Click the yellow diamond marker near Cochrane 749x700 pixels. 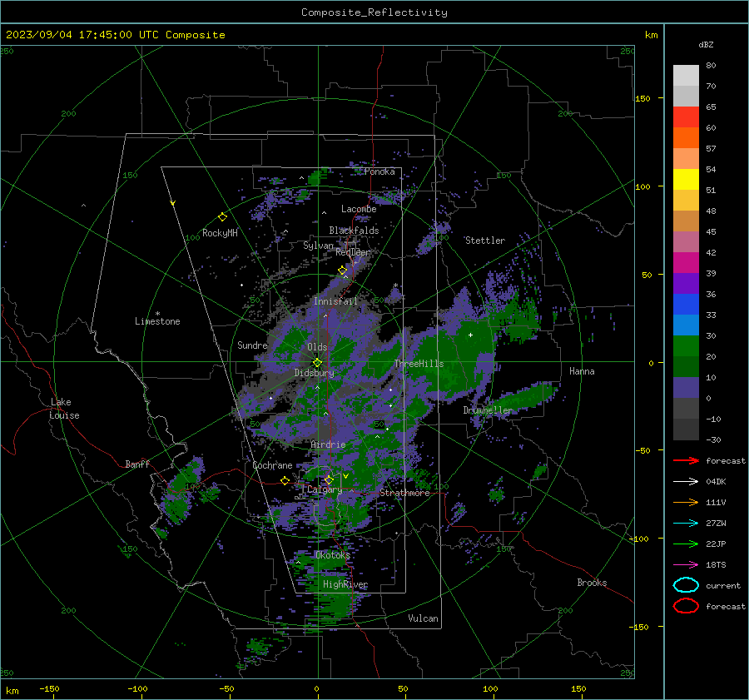click(285, 480)
